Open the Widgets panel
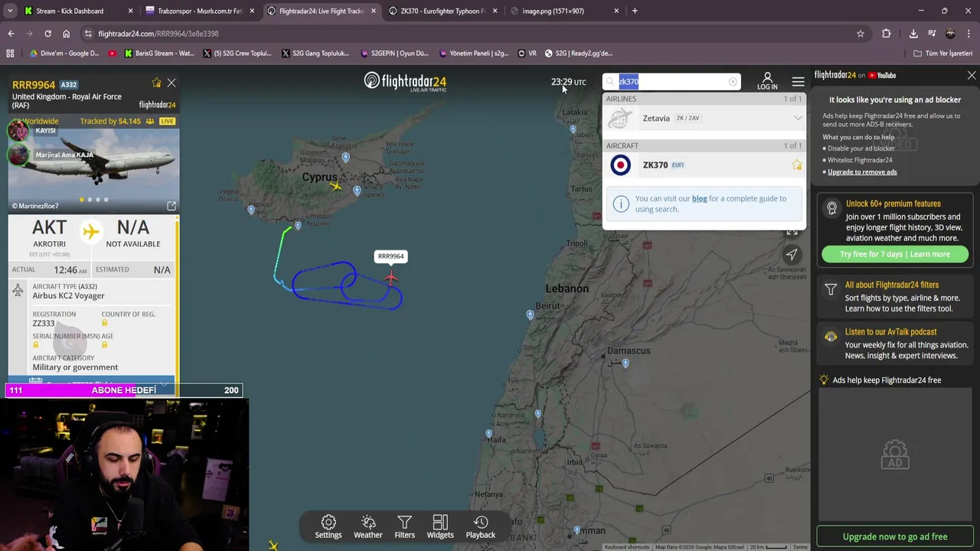Image resolution: width=980 pixels, height=551 pixels. tap(440, 527)
